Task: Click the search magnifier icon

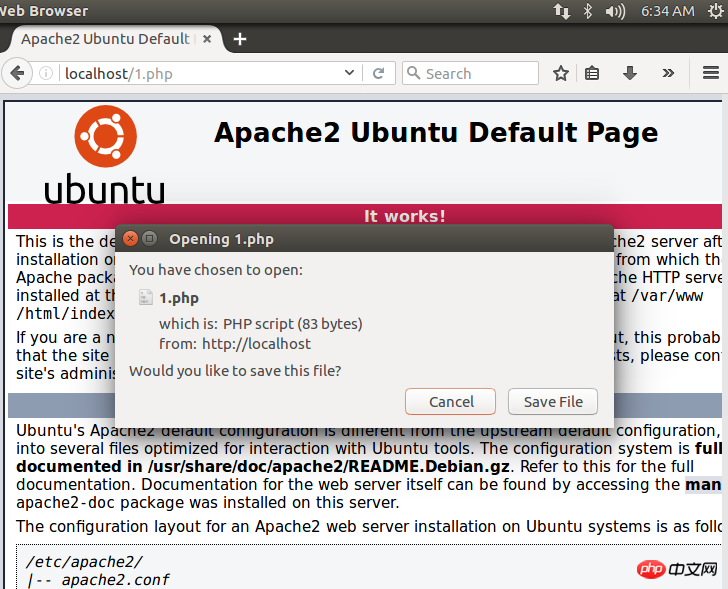Action: [413, 73]
